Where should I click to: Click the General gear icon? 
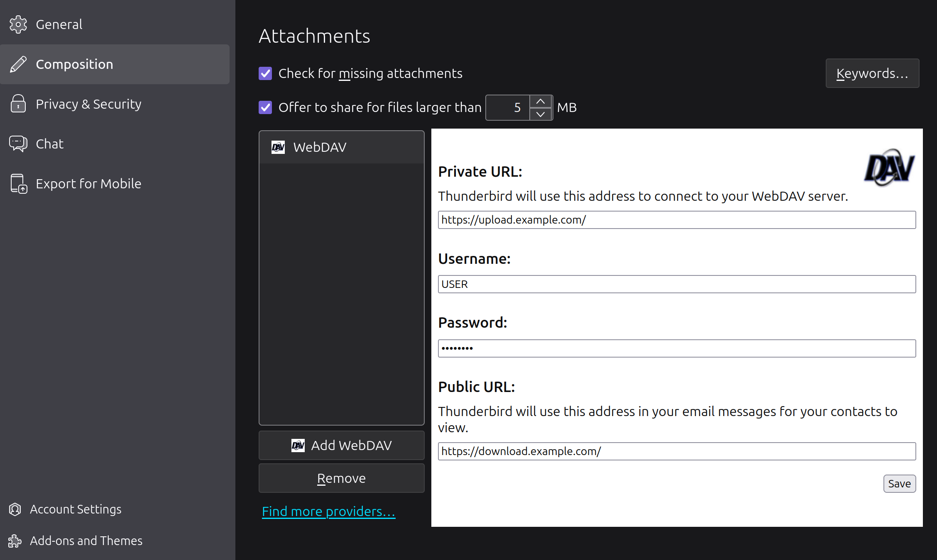(x=18, y=24)
